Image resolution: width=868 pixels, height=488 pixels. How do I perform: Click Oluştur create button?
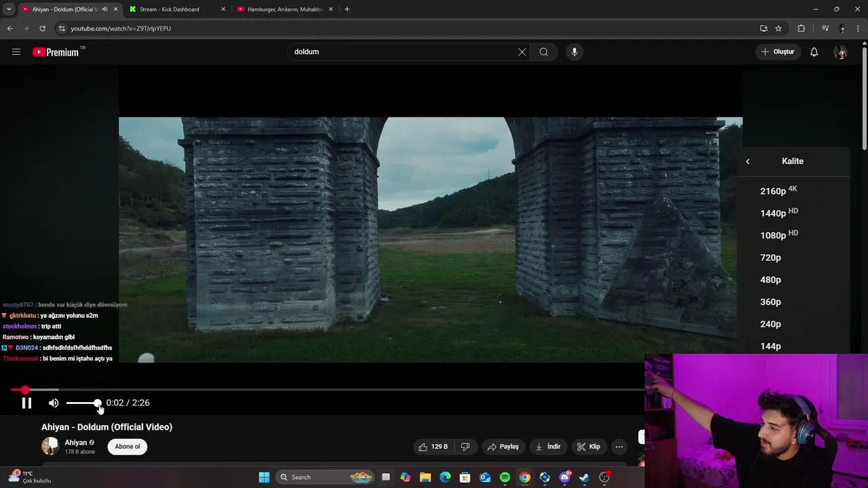(778, 52)
